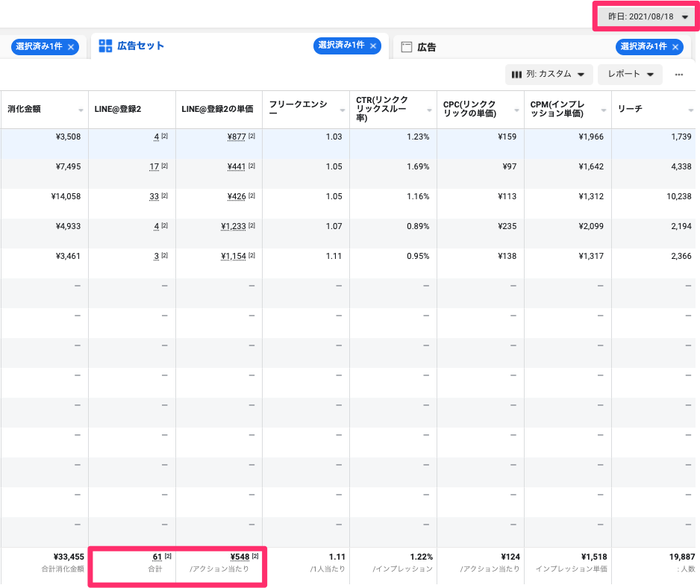The image size is (700, 588).
Task: Select the LINE@登録2の単価 column header
Action: click(x=217, y=109)
